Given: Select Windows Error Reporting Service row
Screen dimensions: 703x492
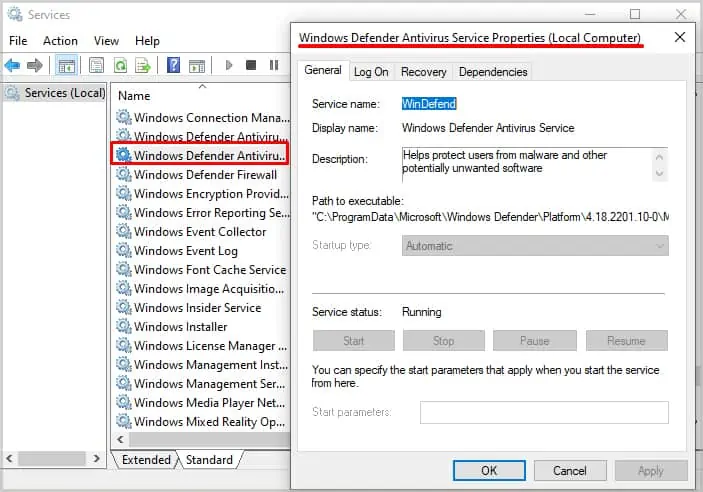Looking at the screenshot, I should (x=203, y=212).
